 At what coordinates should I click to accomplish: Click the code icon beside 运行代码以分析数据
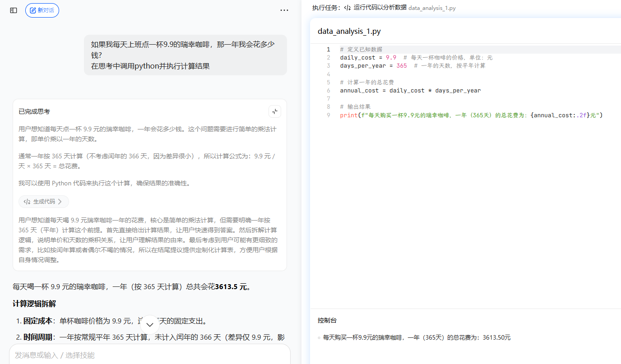(348, 8)
